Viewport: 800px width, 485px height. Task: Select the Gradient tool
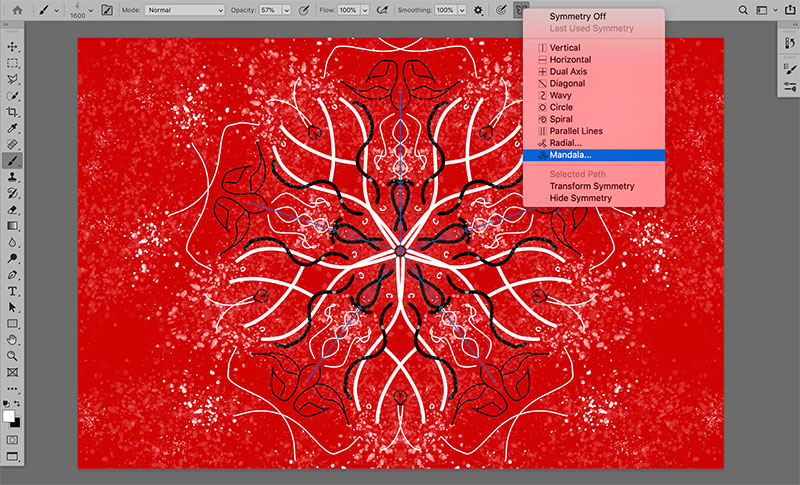click(12, 226)
